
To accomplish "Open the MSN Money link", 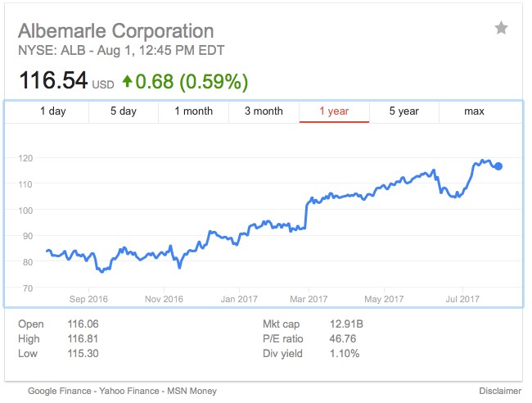I will (193, 391).
